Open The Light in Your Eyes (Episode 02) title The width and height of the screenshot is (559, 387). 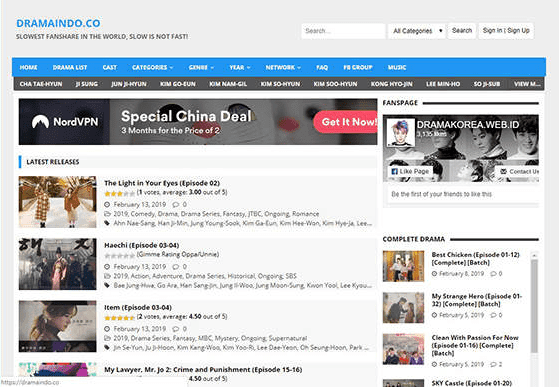162,183
